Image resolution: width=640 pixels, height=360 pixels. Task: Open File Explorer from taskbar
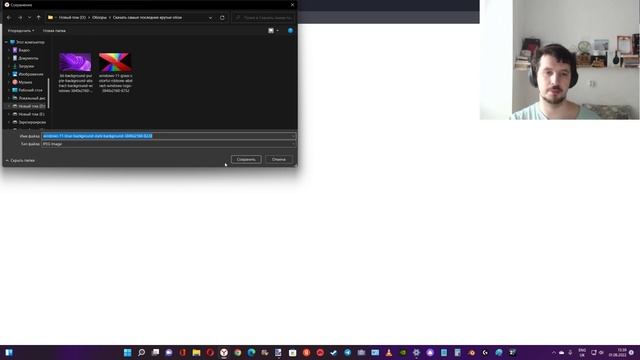coord(196,353)
